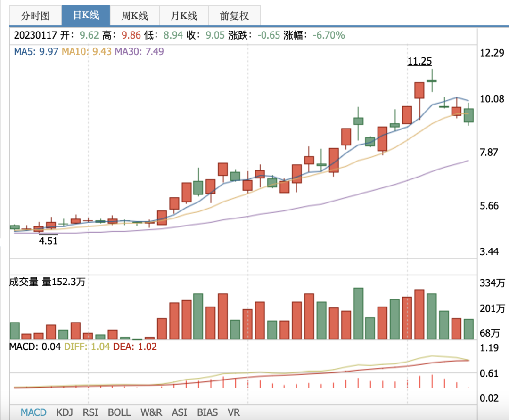Select the 日K线 tab

(86, 16)
